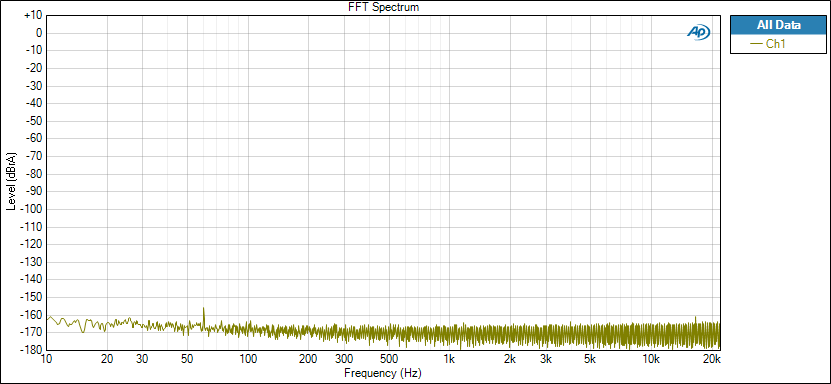Click the 500 frequency axis tick label
This screenshot has height=384, width=831.
(389, 359)
